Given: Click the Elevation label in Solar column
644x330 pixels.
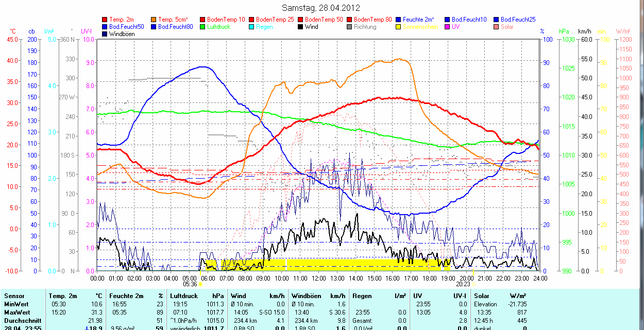Looking at the screenshot, I should tap(485, 304).
